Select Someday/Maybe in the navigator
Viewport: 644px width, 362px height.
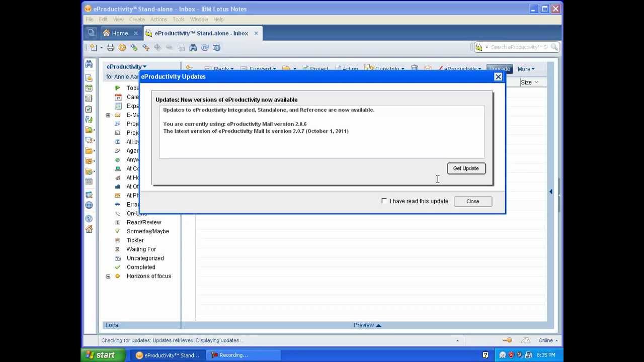coord(148,231)
